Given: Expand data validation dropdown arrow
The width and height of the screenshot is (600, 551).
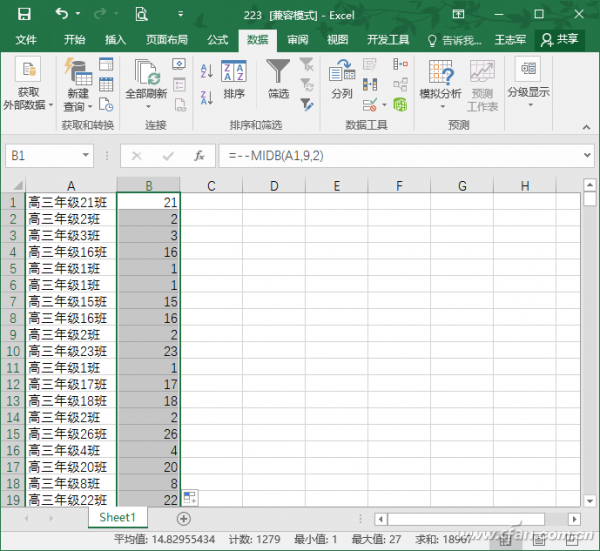Looking at the screenshot, I should (x=384, y=105).
